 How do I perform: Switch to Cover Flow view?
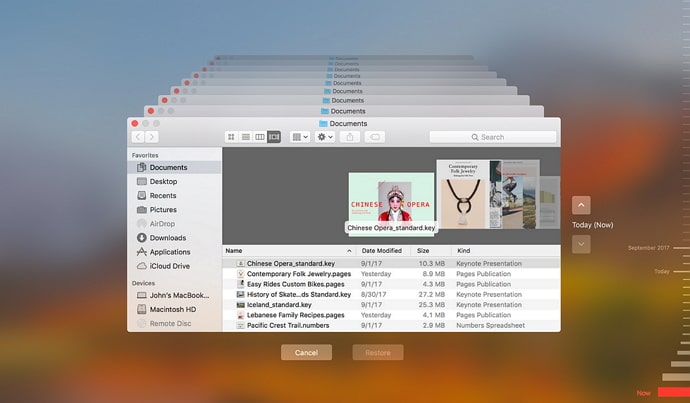coord(274,137)
